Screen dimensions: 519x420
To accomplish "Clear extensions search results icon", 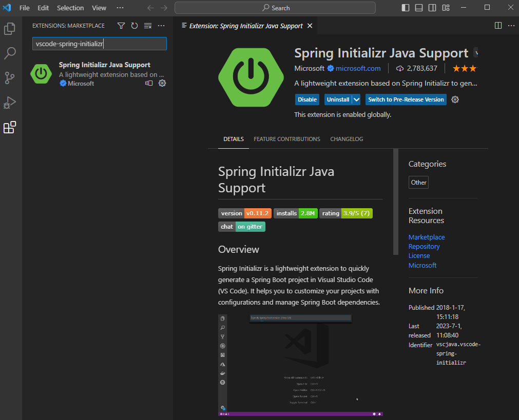I will coord(148,26).
